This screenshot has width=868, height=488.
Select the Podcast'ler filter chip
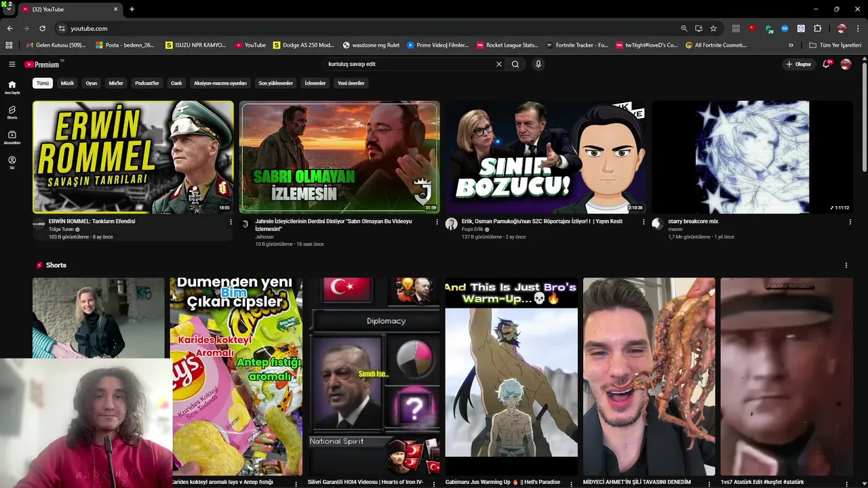tap(146, 83)
